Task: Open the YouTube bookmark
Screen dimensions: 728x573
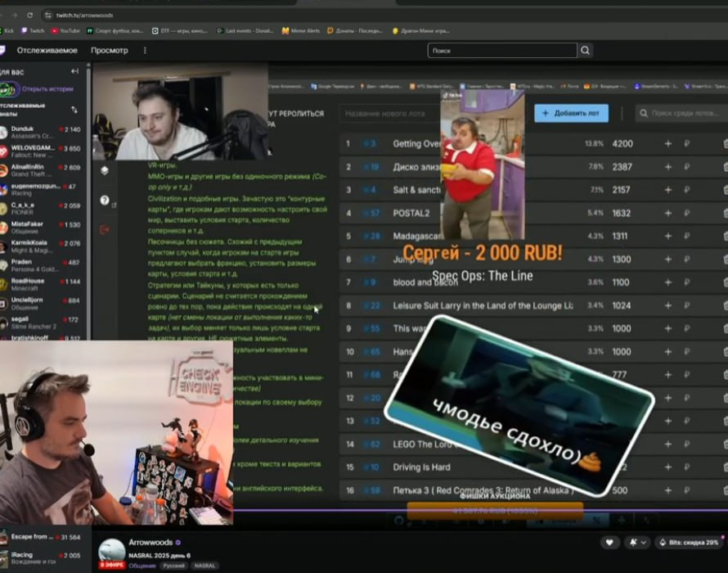Action: 65,30
